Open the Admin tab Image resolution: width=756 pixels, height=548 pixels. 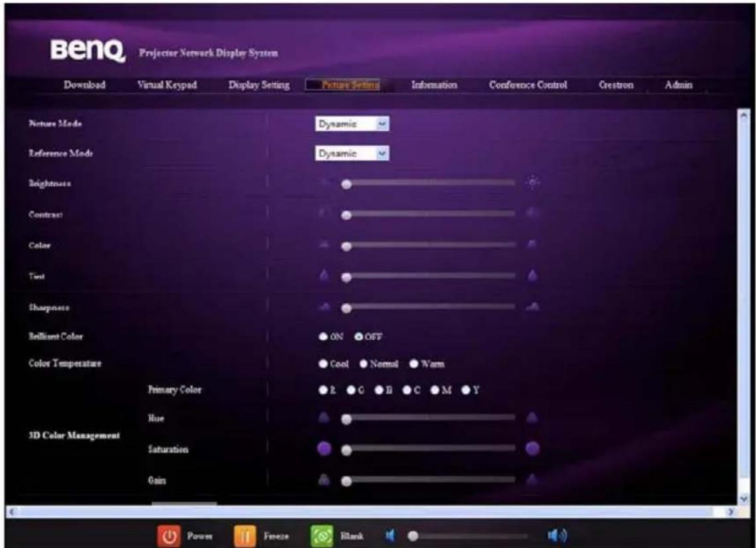678,85
